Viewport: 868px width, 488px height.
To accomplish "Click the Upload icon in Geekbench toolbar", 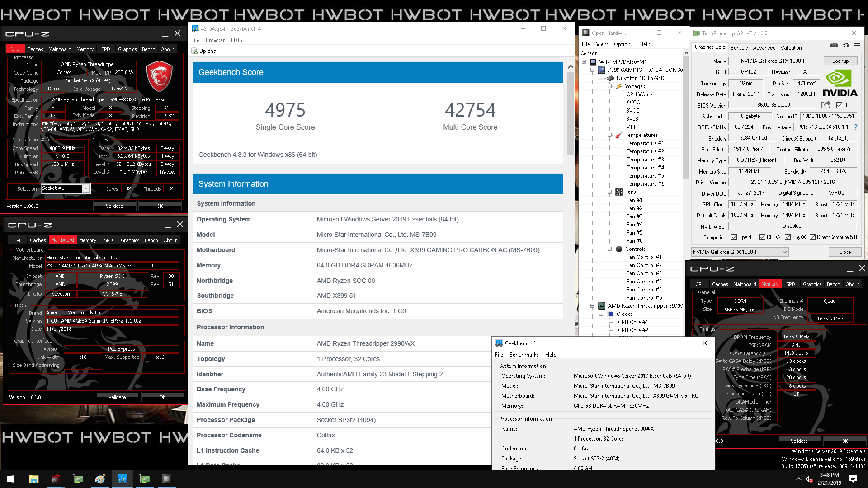I will point(195,51).
